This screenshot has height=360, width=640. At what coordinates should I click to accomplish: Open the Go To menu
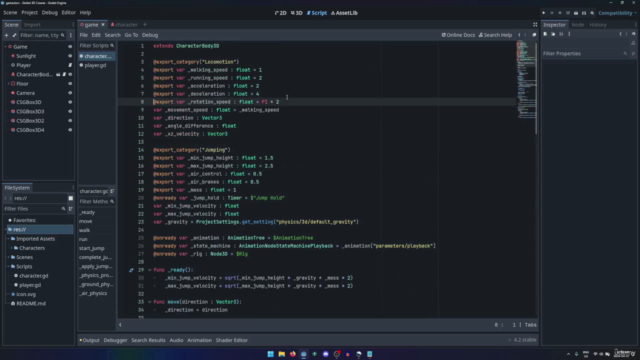click(131, 35)
